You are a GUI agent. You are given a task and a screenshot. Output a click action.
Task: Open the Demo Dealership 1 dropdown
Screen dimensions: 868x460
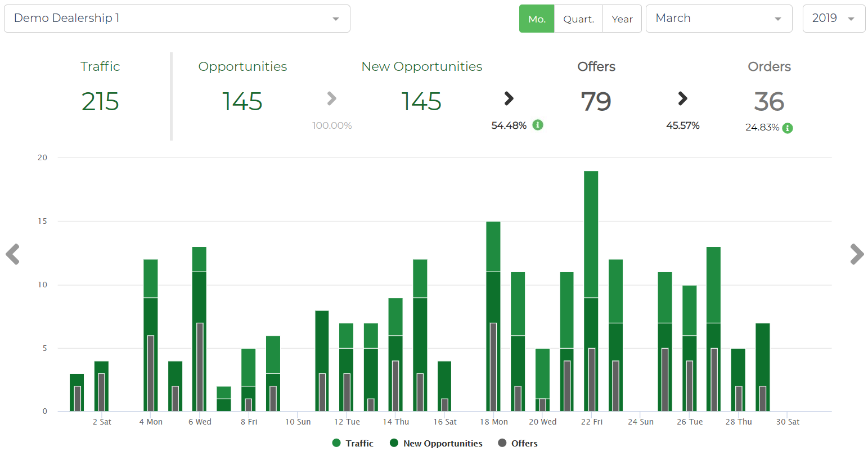(177, 19)
